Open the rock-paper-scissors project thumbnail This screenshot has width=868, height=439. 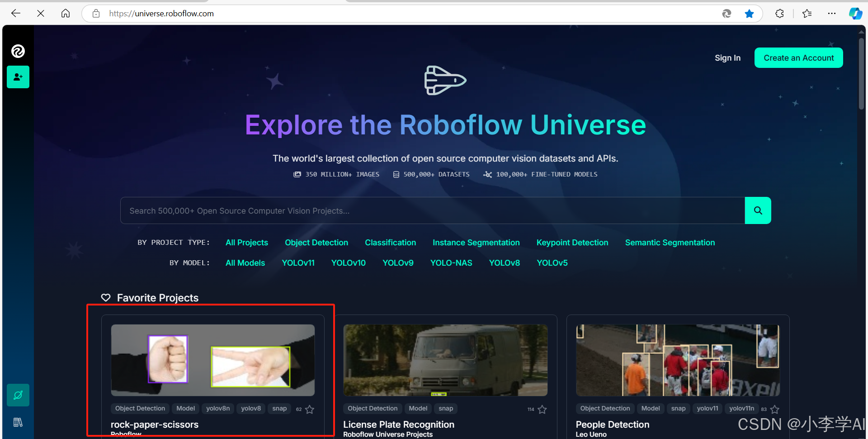(213, 360)
